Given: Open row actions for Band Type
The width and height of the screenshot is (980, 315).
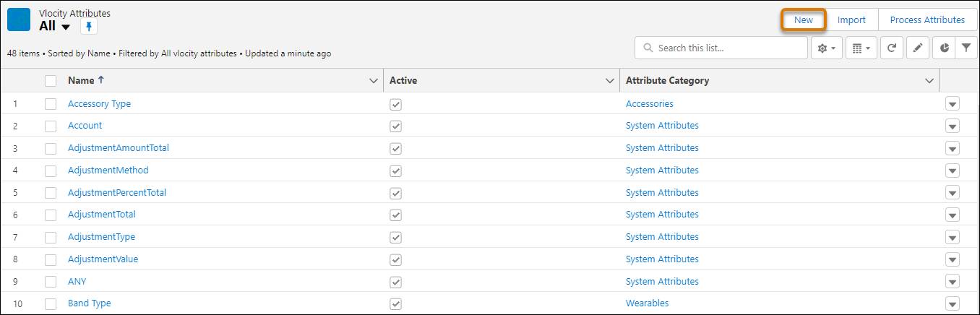Looking at the screenshot, I should pyautogui.click(x=953, y=303).
